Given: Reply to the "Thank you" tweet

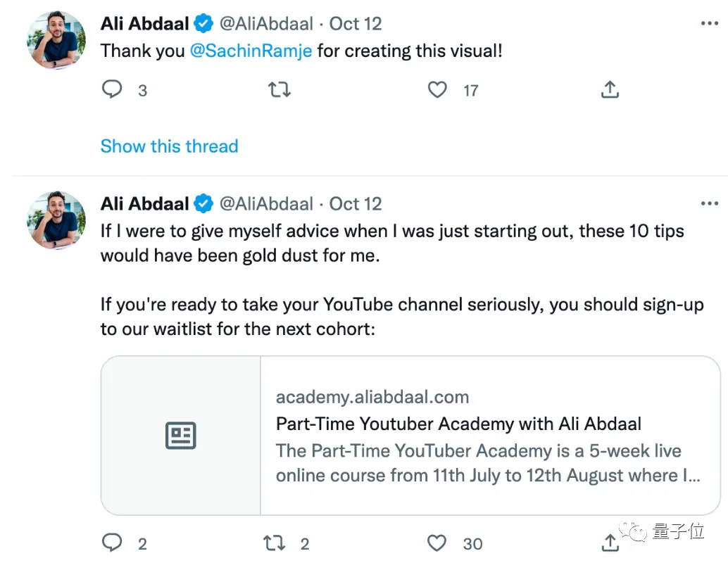Looking at the screenshot, I should [112, 89].
